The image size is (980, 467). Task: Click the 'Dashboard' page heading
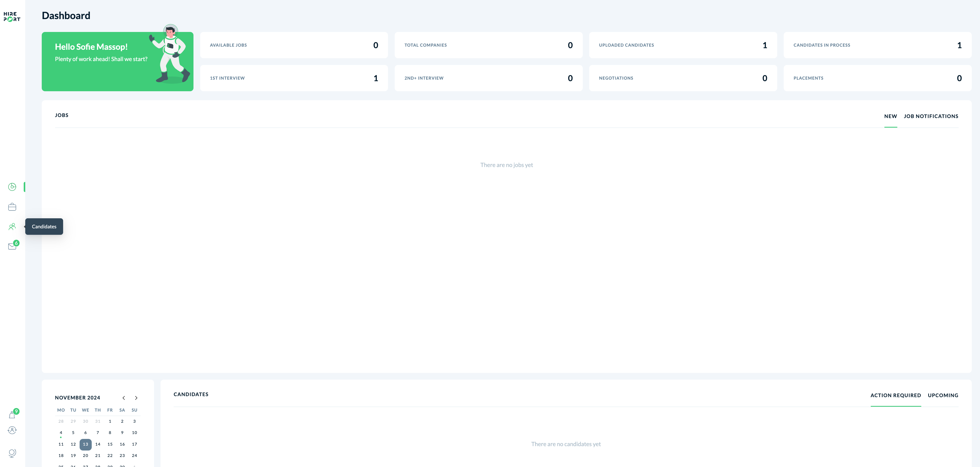click(x=66, y=16)
